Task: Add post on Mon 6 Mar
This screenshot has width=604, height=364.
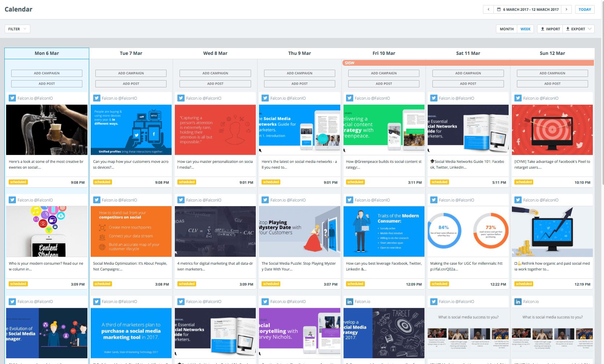Action: click(x=47, y=84)
